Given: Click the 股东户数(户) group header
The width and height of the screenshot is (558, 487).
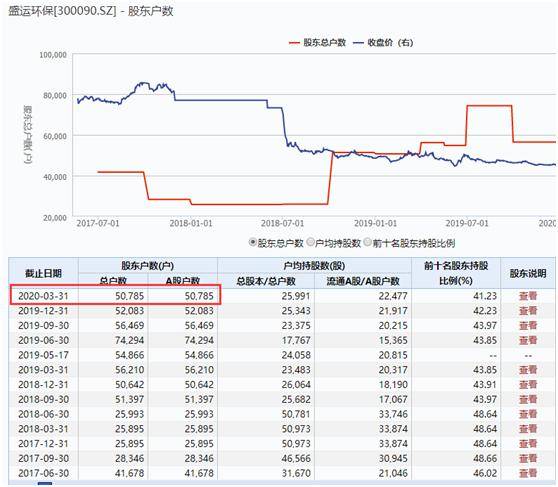Looking at the screenshot, I should click(x=148, y=266).
